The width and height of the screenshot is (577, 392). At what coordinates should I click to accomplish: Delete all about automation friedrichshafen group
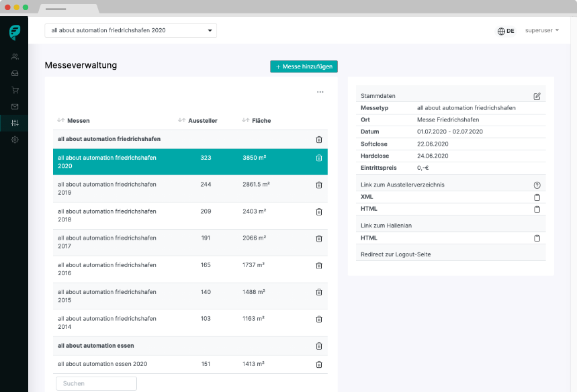[319, 140]
